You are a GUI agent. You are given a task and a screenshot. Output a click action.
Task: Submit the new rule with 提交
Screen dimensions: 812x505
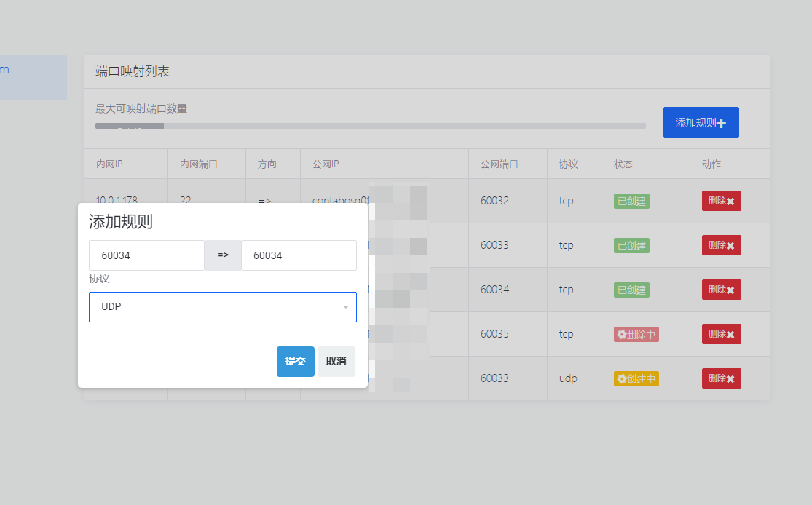pyautogui.click(x=295, y=361)
